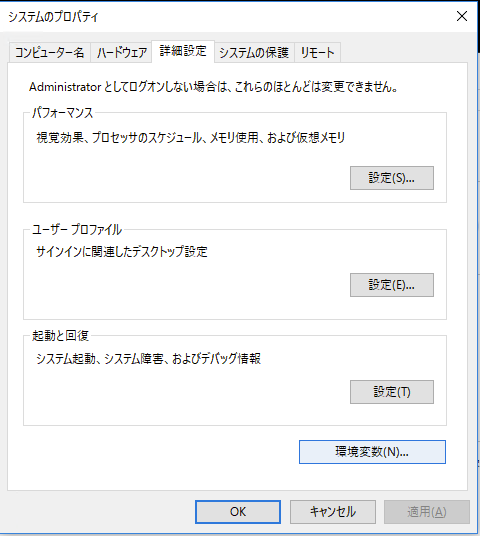Screen dimensions: 480x536
Task: Click the 適用(A) button
Action: (427, 512)
